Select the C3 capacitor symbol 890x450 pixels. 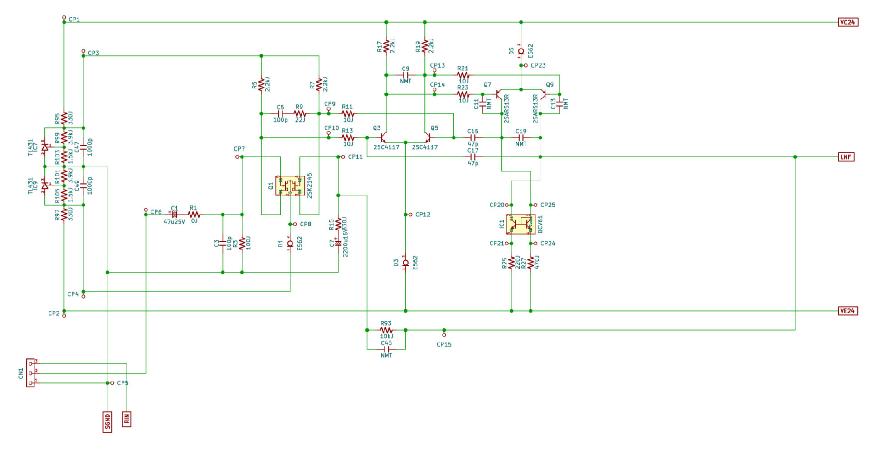222,243
